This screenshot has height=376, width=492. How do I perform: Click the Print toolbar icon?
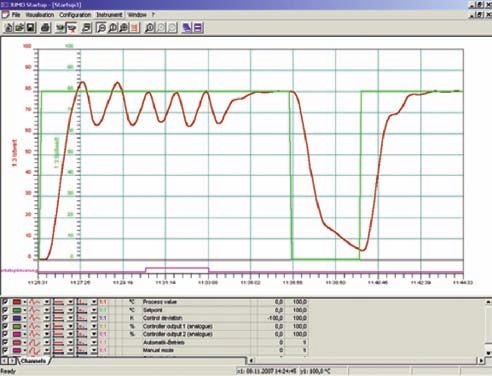(x=45, y=28)
